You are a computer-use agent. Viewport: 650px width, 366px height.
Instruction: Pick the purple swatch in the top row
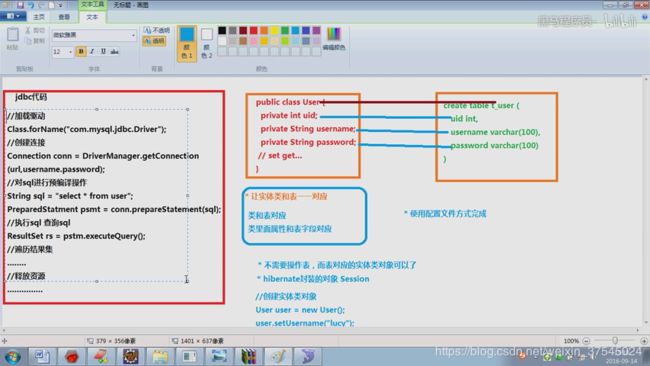coord(316,30)
